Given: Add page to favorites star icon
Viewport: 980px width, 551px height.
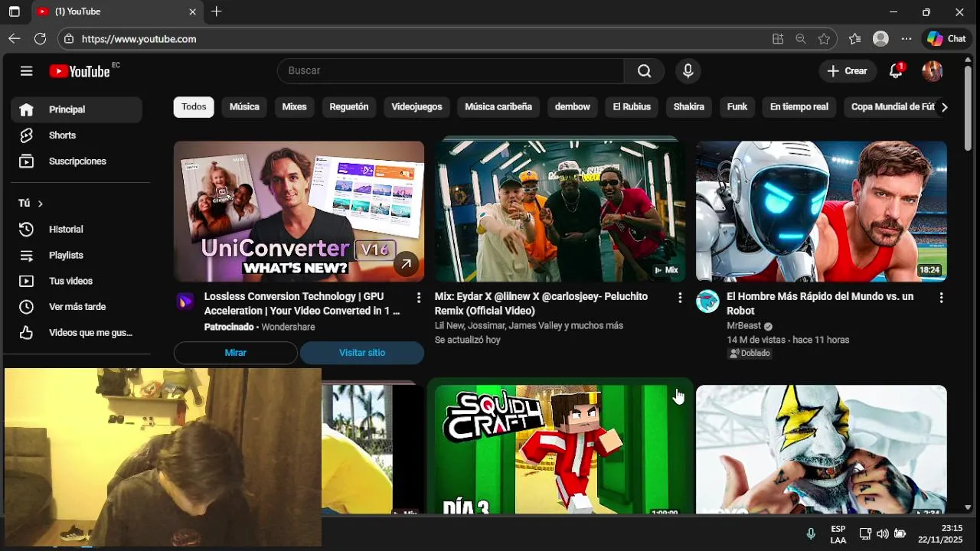Looking at the screenshot, I should (824, 39).
